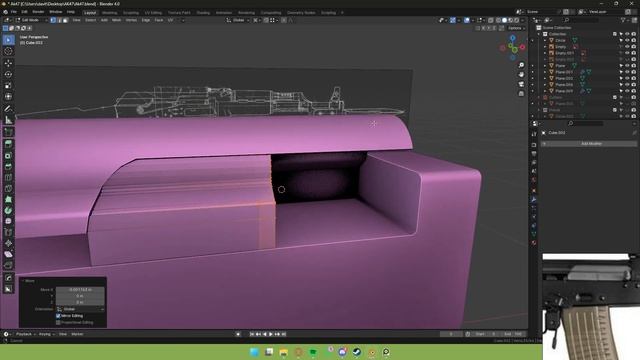Select the Scale tool
Screen dimensions: 640x360
(8, 85)
